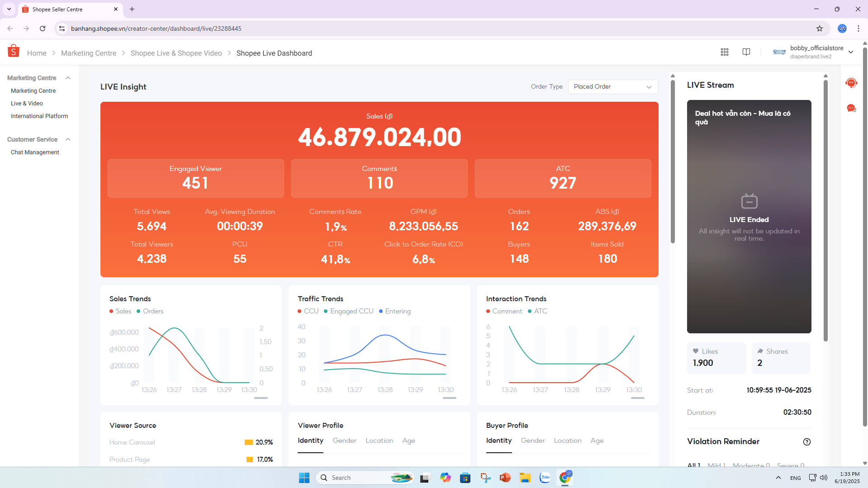Viewport: 868px width, 488px height.
Task: Switch Buyer Profile to Location tab
Action: (x=568, y=441)
